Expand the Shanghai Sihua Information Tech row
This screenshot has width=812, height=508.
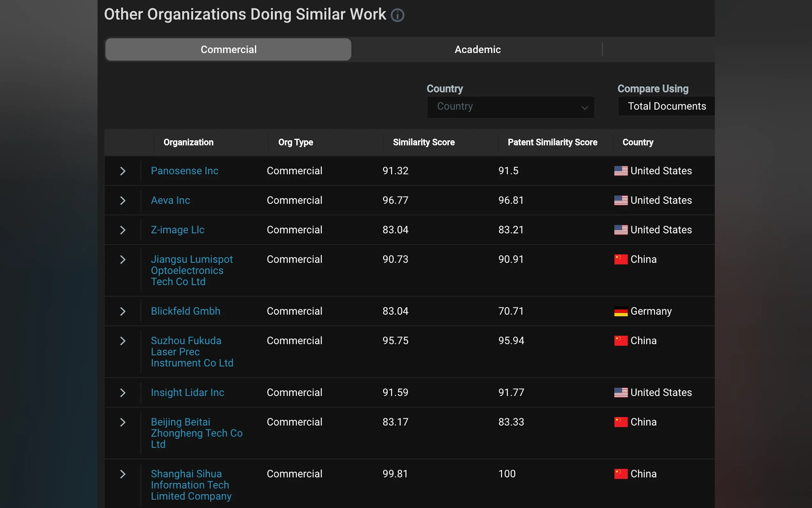point(123,474)
